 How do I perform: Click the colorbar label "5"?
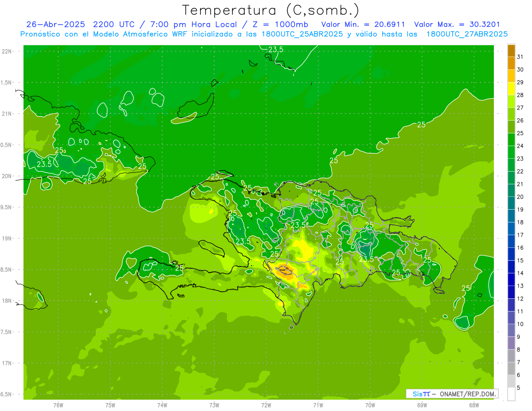coord(519,388)
